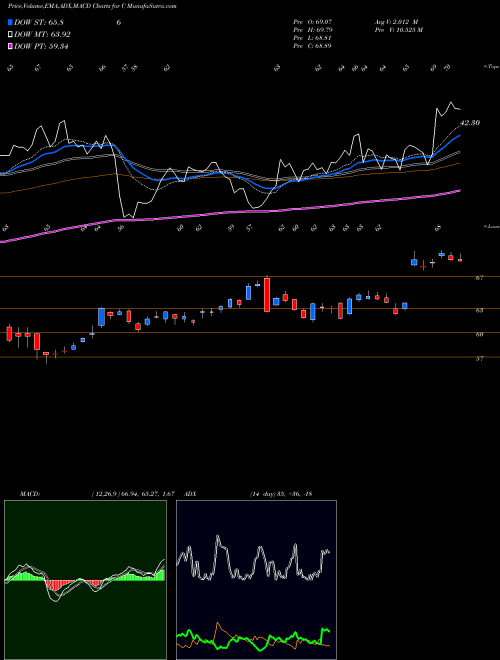The width and height of the screenshot is (500, 660).
Task: Click the lone '6' next to DOW ST
Action: 119,22
